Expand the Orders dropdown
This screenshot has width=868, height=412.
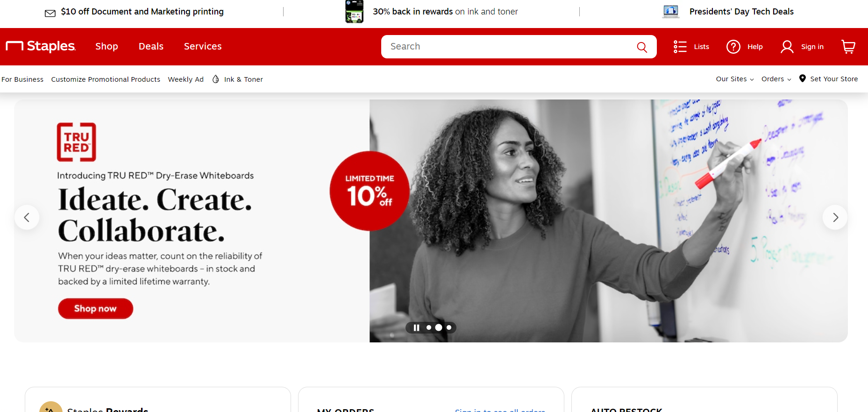[776, 79]
